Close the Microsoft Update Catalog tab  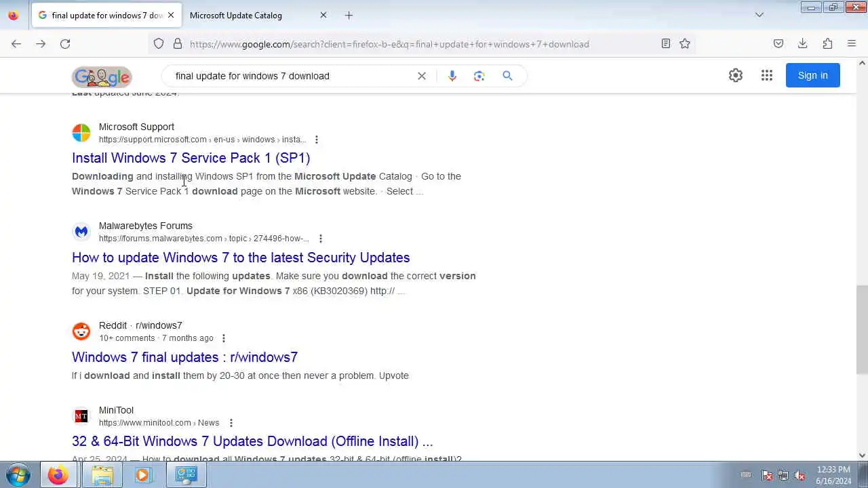[323, 15]
